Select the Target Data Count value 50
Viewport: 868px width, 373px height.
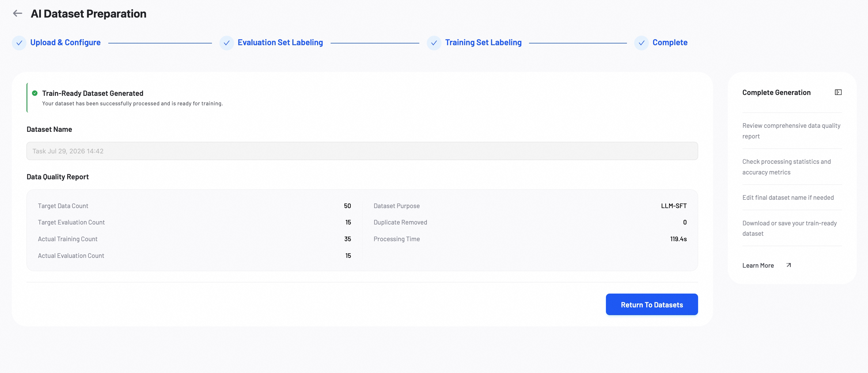click(347, 206)
